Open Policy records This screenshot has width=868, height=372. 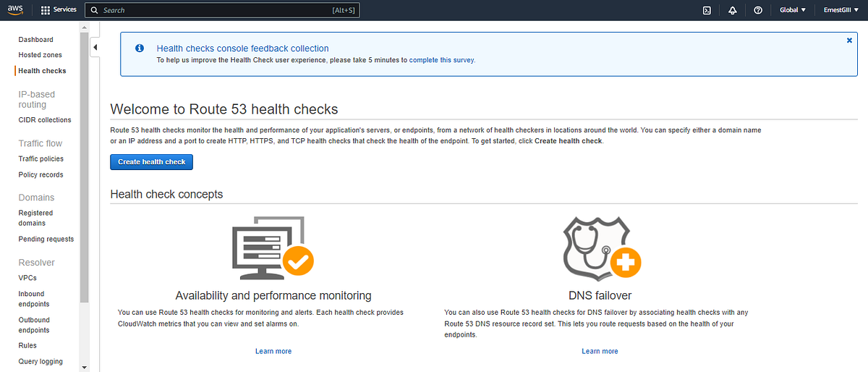pyautogui.click(x=41, y=174)
